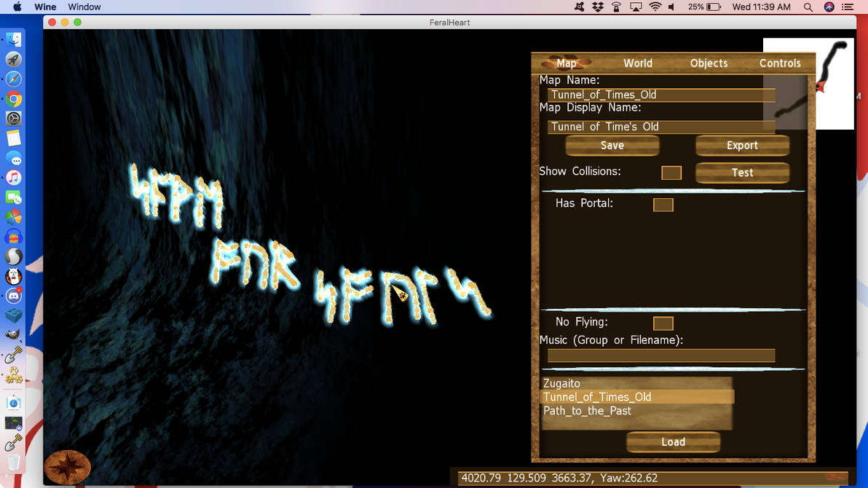Tick the No Flying checkbox
This screenshot has width=868, height=488.
tap(663, 323)
